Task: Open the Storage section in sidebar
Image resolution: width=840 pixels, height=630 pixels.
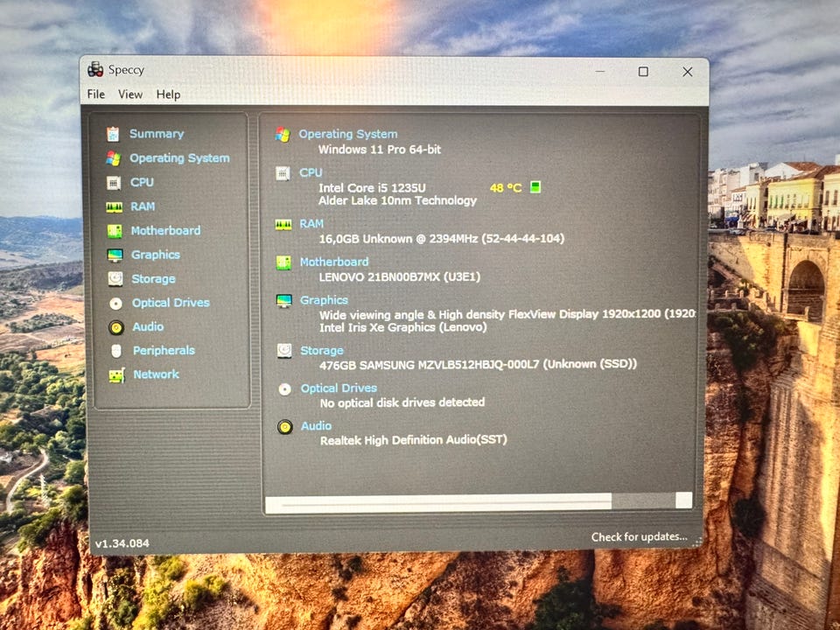Action: (153, 278)
